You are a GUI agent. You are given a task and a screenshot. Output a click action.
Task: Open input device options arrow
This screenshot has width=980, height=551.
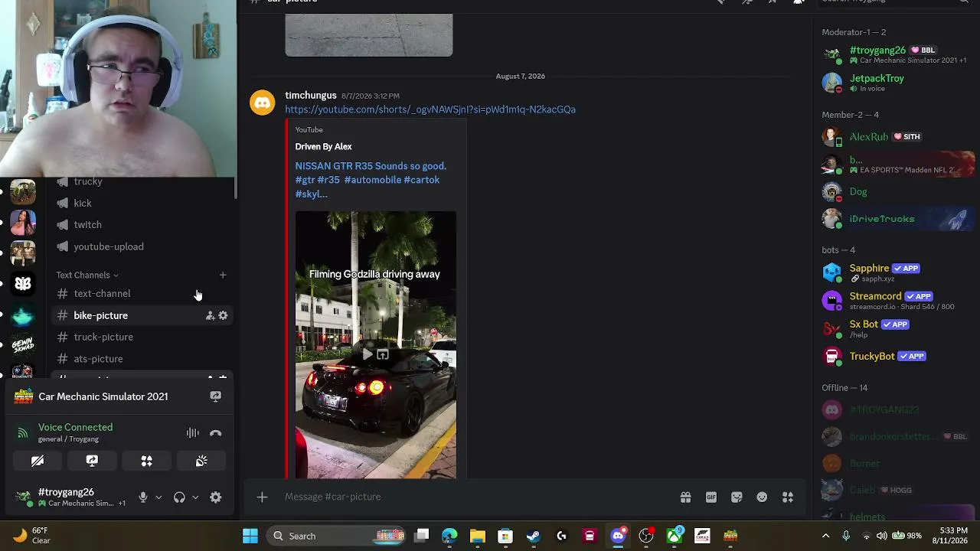(x=158, y=497)
